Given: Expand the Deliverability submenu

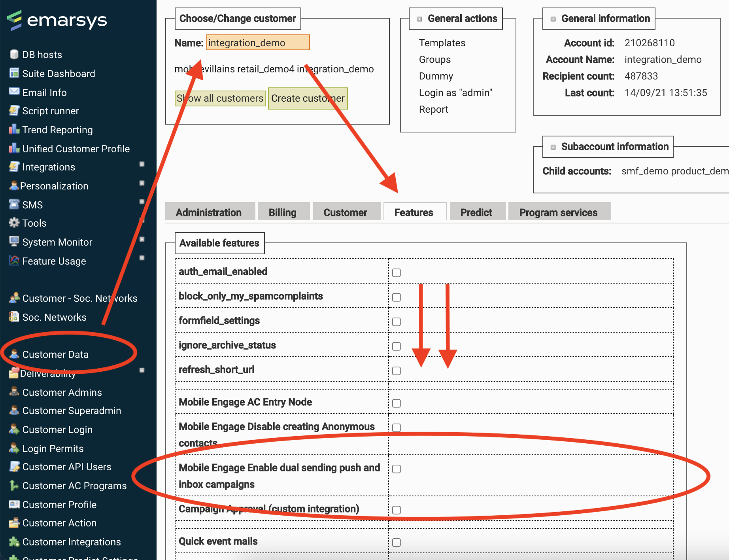Looking at the screenshot, I should [x=142, y=370].
